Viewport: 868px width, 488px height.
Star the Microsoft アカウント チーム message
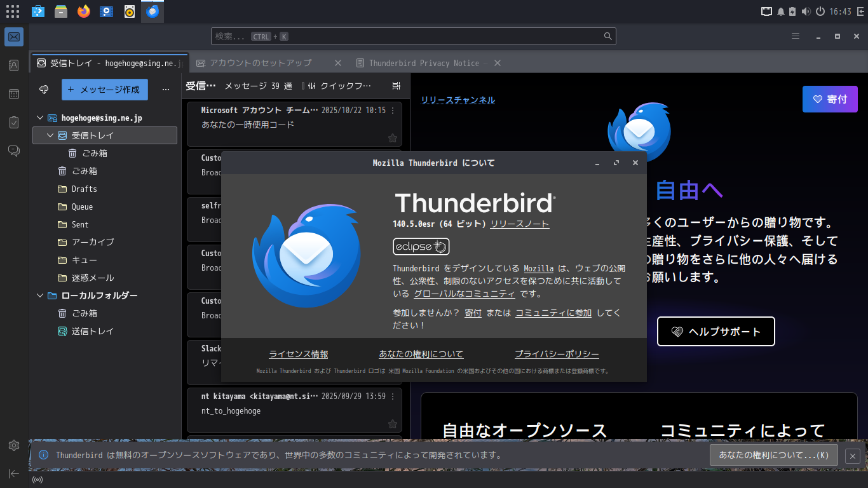393,138
